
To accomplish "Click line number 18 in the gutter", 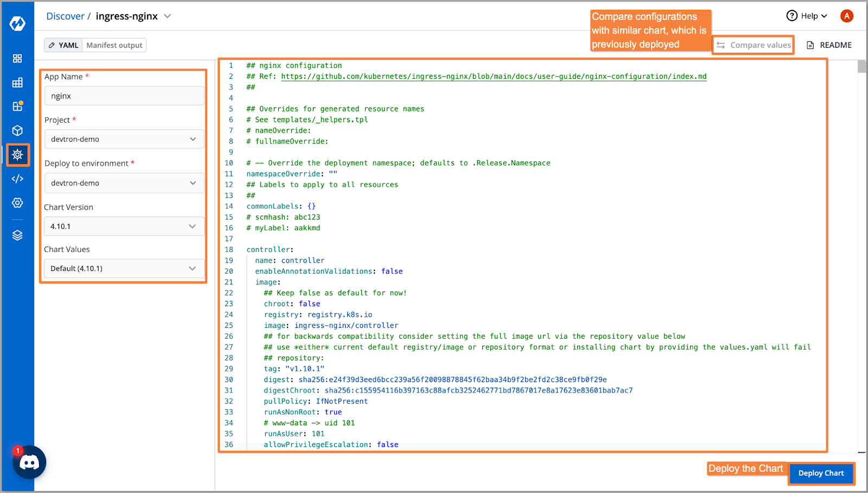I will coord(229,250).
